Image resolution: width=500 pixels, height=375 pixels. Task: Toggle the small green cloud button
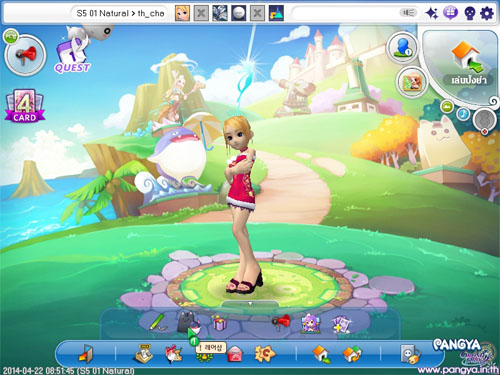pos(447,107)
